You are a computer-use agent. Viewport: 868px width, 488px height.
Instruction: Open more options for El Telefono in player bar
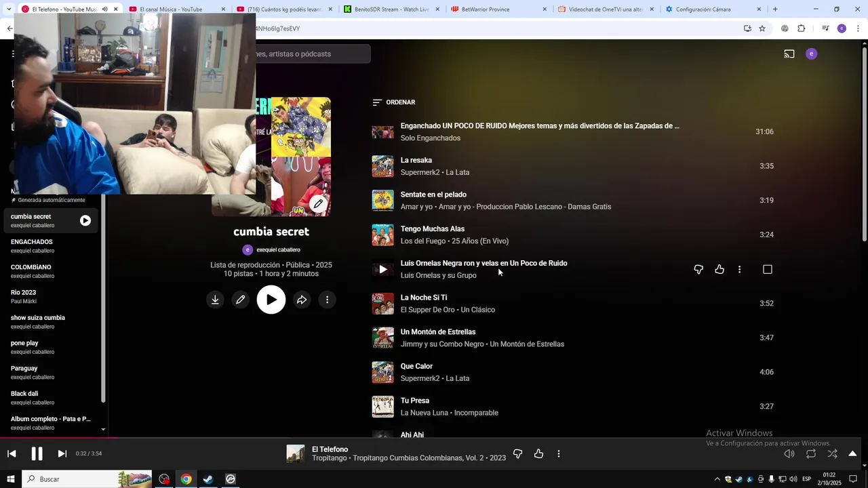point(559,453)
